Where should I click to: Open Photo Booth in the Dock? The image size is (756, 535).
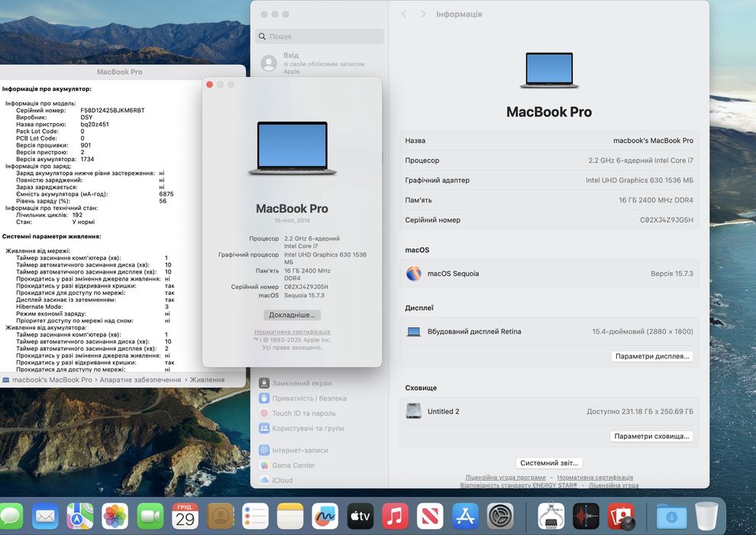pos(621,516)
